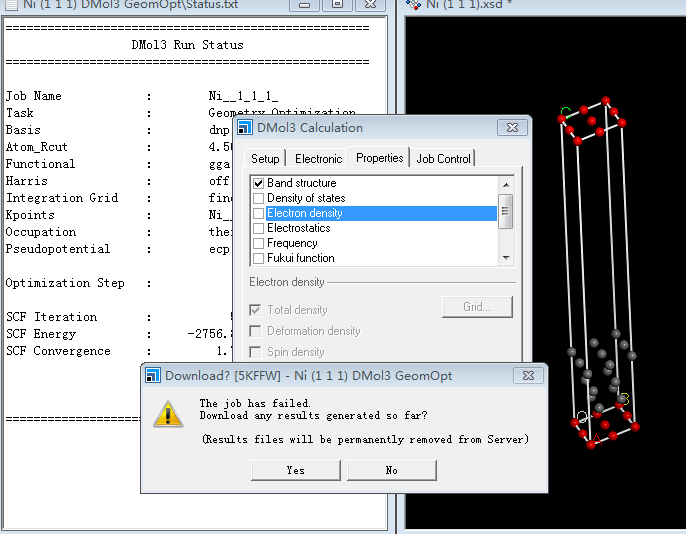
Task: Click the 'Optimization Step' line in Status.txt
Action: tap(79, 283)
